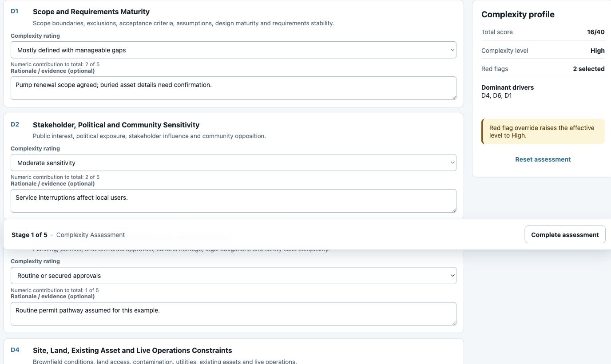Image resolution: width=611 pixels, height=364 pixels.
Task: Click the 'Stakeholder, Political and Community Sensitivity' heading
Action: click(x=116, y=125)
